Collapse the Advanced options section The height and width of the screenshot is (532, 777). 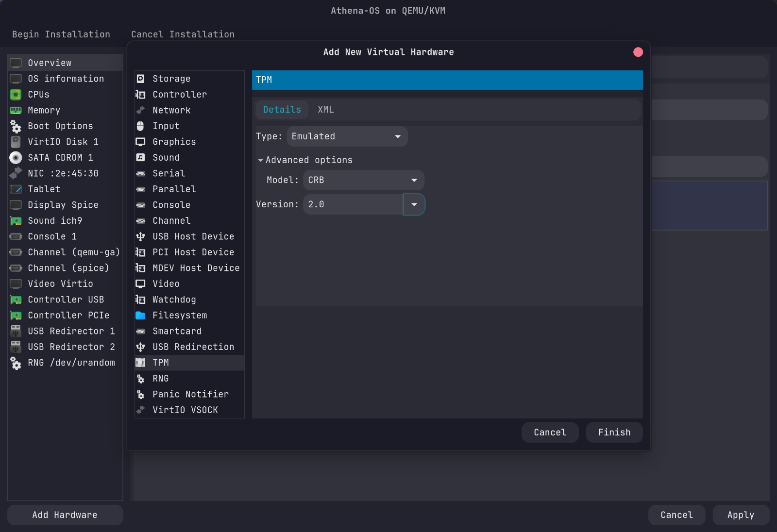click(x=261, y=160)
